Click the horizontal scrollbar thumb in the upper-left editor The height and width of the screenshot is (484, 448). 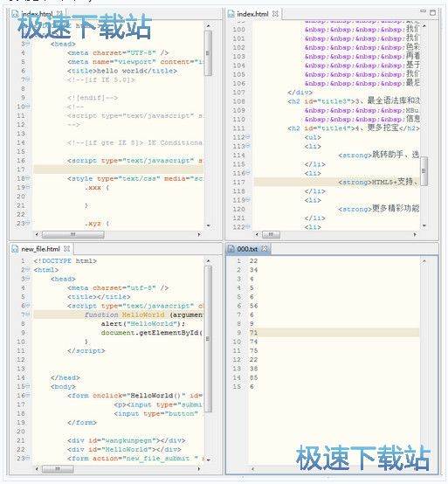pos(72,235)
